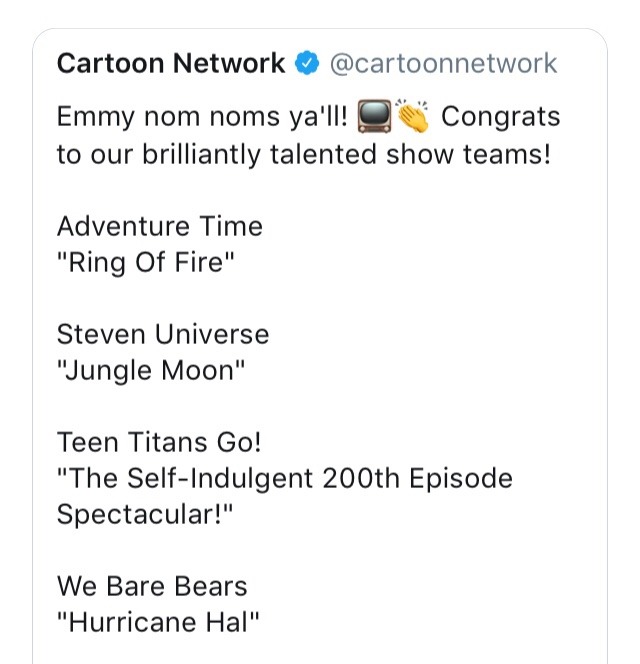Click the "Jungle Moon" episode title

(x=151, y=372)
